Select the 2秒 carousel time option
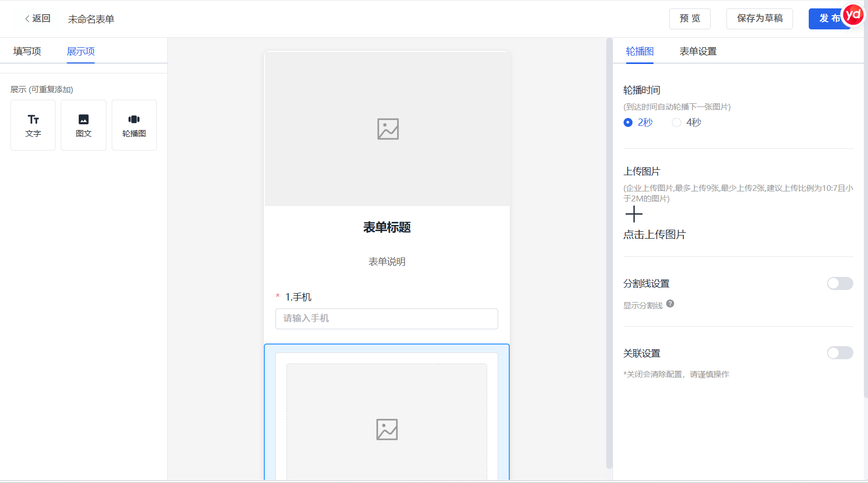The height and width of the screenshot is (483, 868). click(x=638, y=122)
